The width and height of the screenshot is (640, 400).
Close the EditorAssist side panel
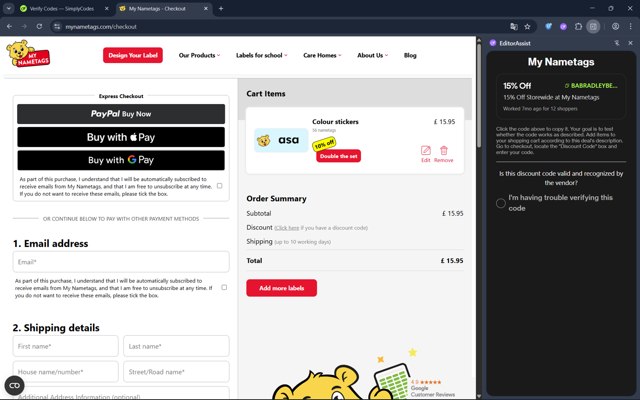click(630, 43)
